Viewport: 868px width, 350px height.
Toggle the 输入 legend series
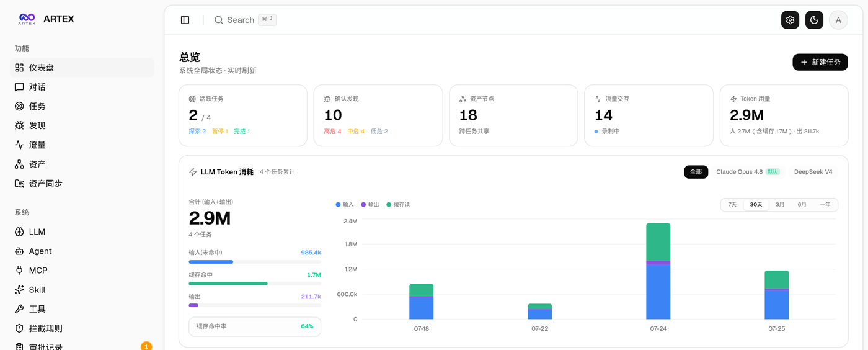pyautogui.click(x=345, y=204)
